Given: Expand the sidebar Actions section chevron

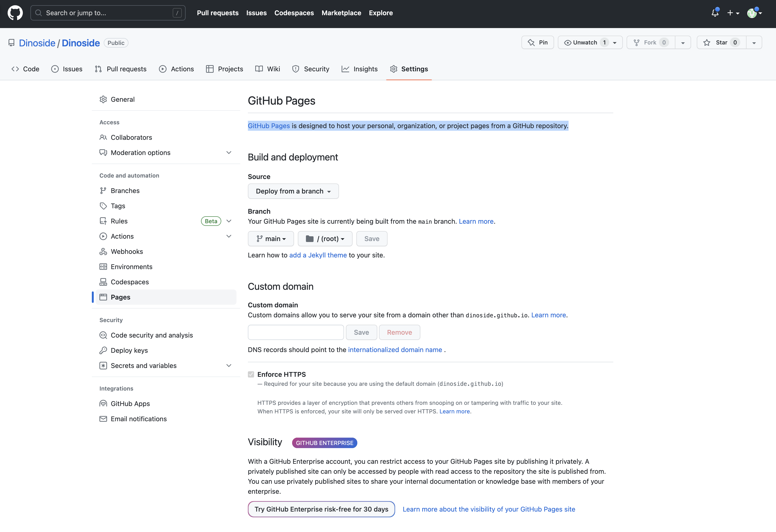Looking at the screenshot, I should (x=229, y=236).
